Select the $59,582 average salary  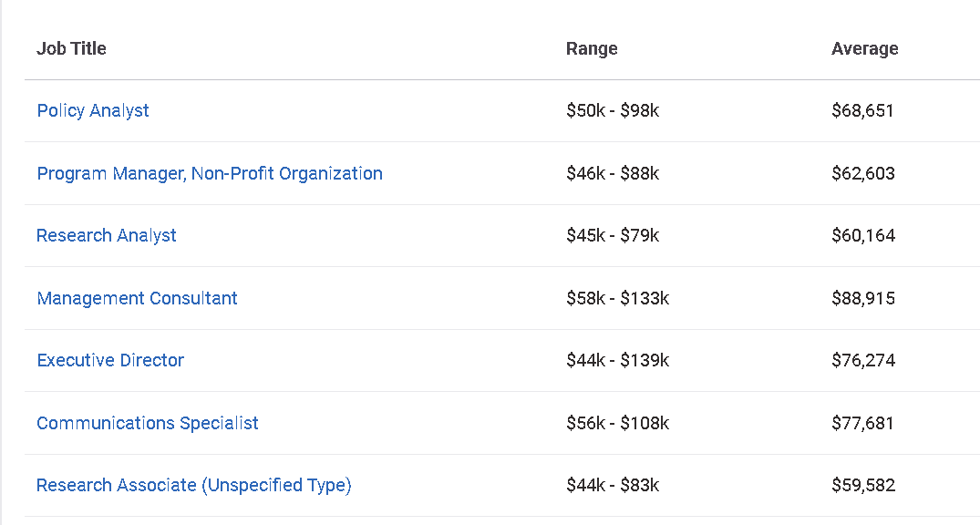point(863,485)
